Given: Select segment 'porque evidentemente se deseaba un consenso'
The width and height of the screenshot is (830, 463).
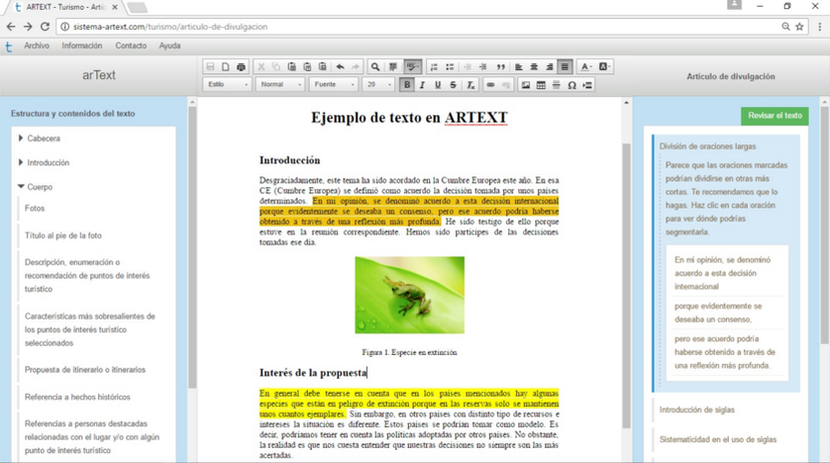Looking at the screenshot, I should pos(718,313).
